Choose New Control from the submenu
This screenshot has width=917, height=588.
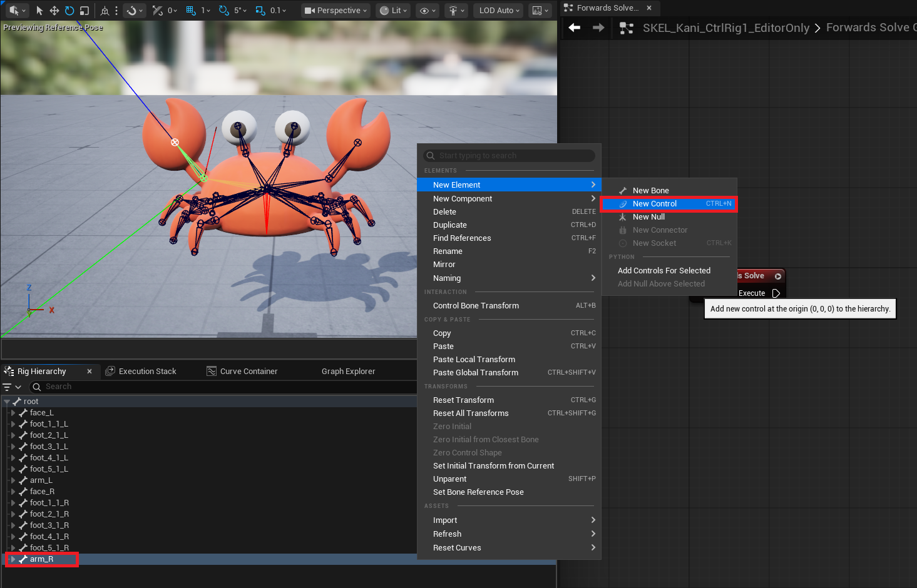coord(669,204)
